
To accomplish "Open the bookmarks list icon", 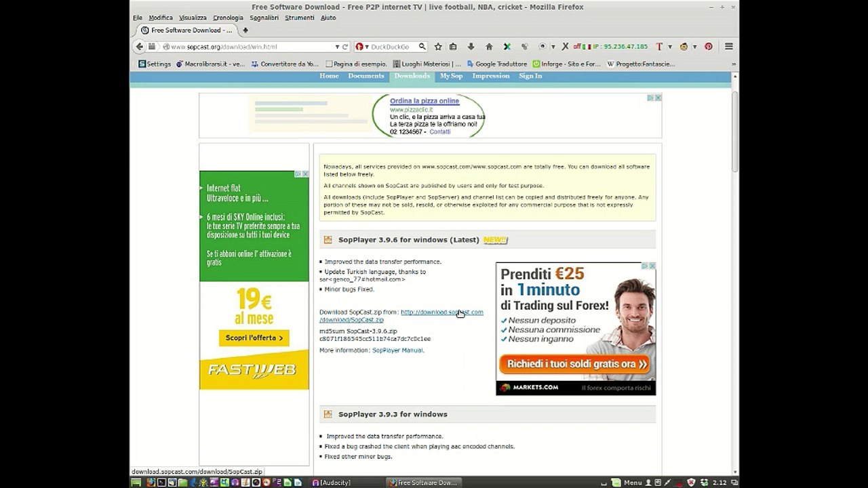I will 453,47.
